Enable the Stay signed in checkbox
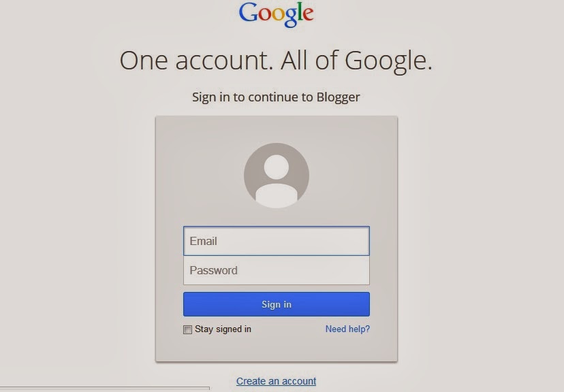Image resolution: width=564 pixels, height=392 pixels. click(187, 329)
